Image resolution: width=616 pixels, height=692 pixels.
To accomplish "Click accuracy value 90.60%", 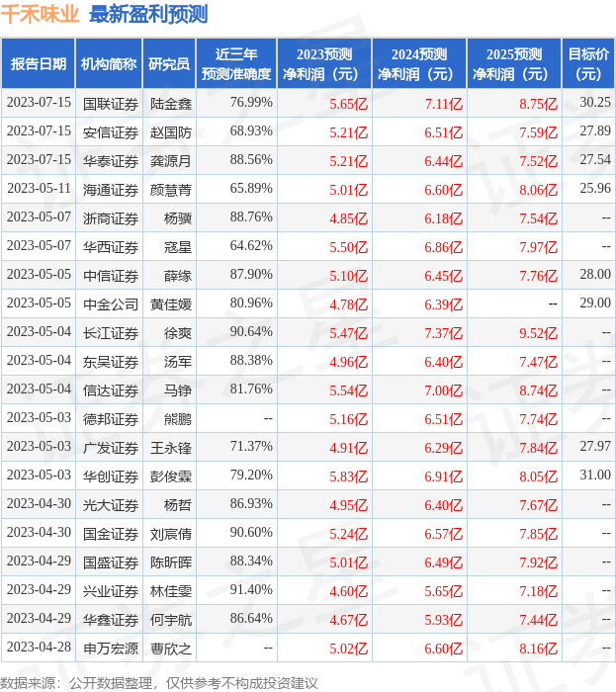I will click(251, 533).
